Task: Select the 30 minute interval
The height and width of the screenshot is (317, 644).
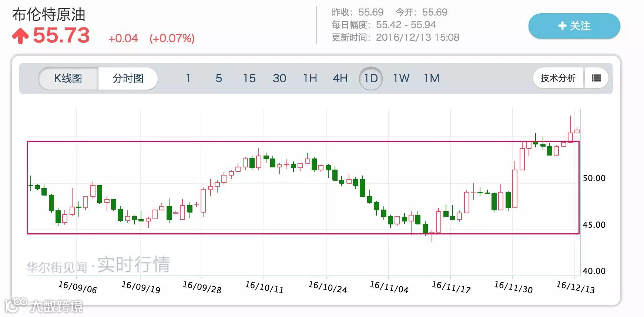Action: (279, 78)
